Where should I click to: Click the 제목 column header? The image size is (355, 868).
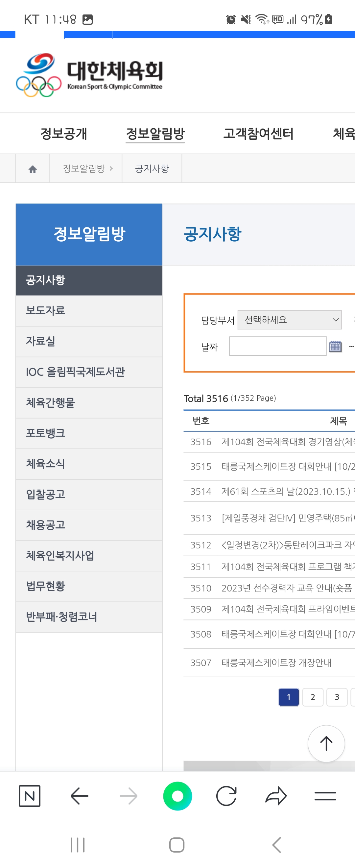click(338, 421)
